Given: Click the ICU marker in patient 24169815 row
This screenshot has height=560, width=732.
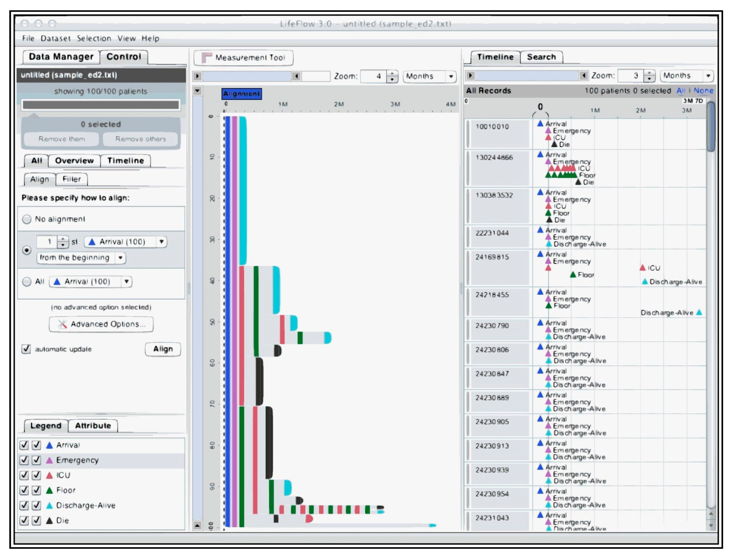Looking at the screenshot, I should tap(643, 268).
